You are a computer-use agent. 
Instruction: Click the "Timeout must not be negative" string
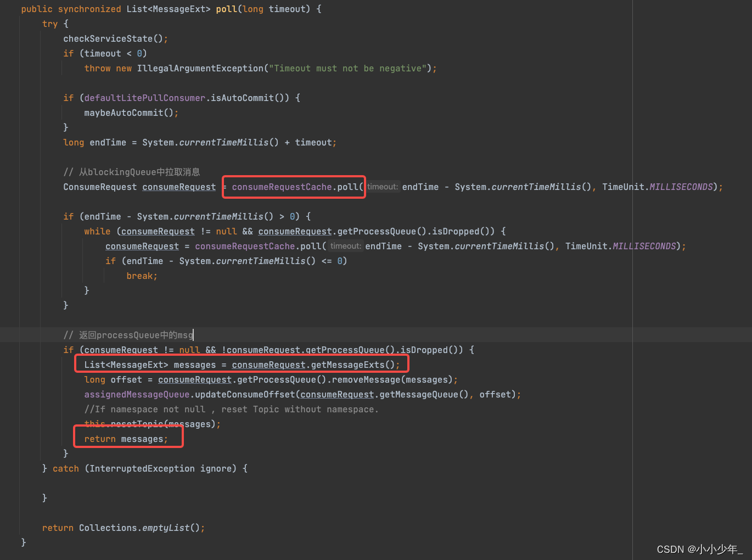point(348,69)
